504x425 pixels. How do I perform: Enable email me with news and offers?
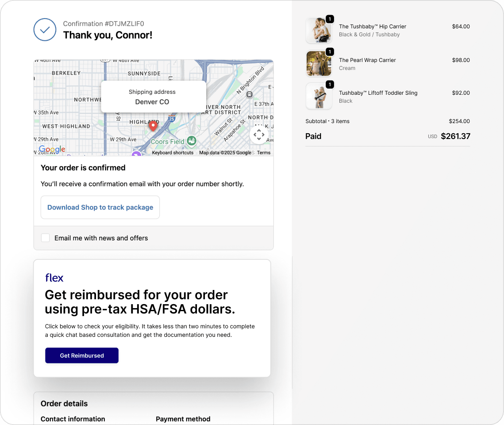point(45,238)
